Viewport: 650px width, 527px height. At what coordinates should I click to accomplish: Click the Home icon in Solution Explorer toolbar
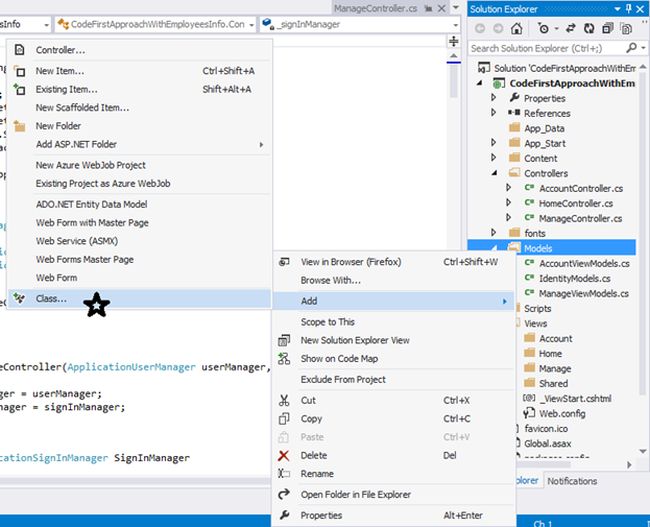tap(517, 29)
